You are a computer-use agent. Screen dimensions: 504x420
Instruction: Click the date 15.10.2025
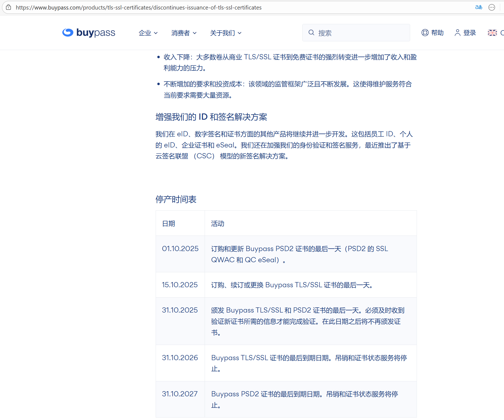point(180,285)
